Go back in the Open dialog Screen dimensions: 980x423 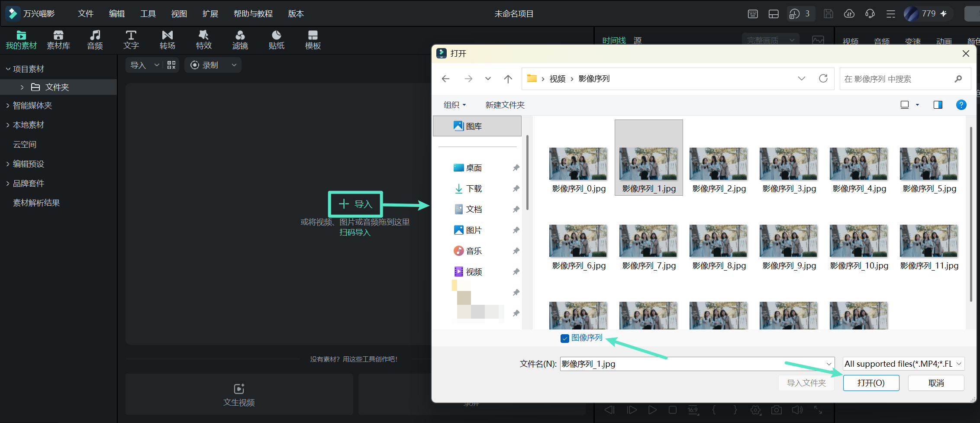445,78
